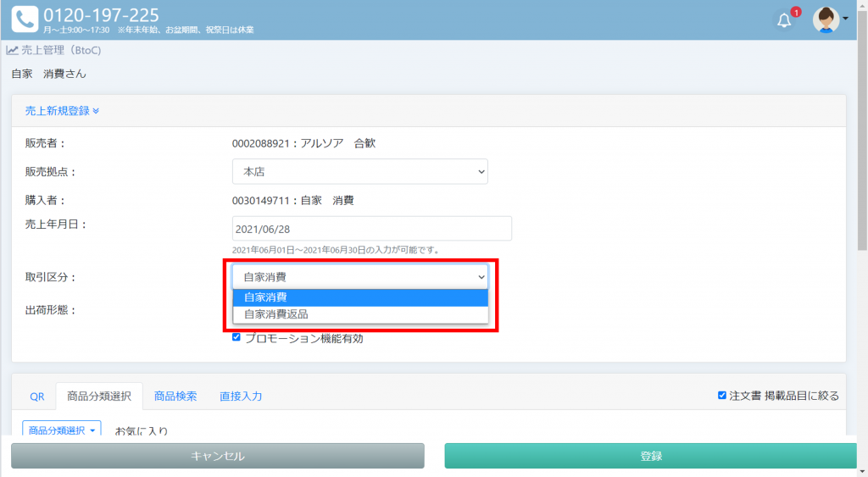Go to the 直接入力 tab

(241, 397)
